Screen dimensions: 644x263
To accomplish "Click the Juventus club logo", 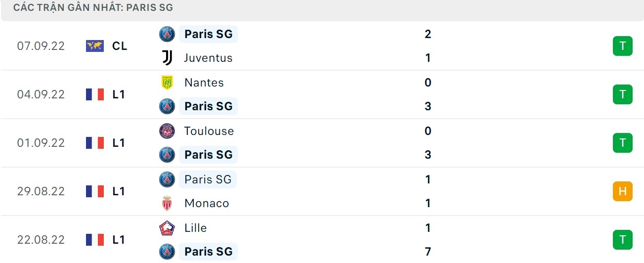I will coord(167,58).
